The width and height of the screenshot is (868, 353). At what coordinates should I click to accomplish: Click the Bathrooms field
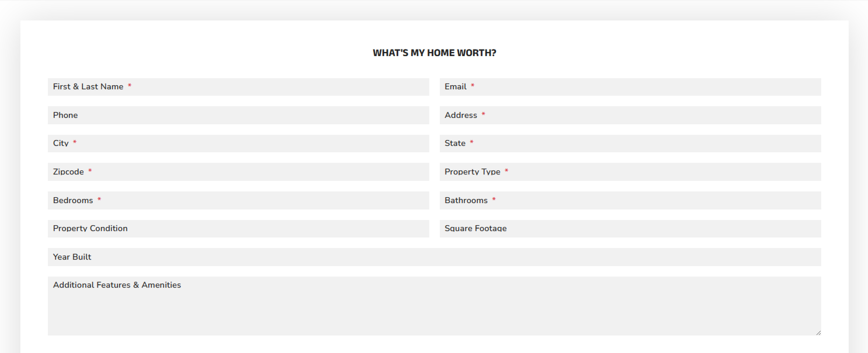coord(630,200)
